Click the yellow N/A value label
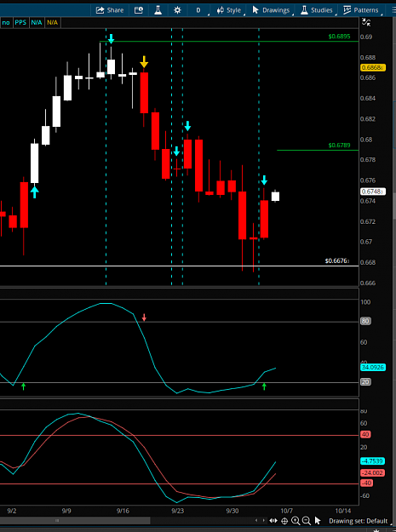396x532 pixels. coord(52,23)
